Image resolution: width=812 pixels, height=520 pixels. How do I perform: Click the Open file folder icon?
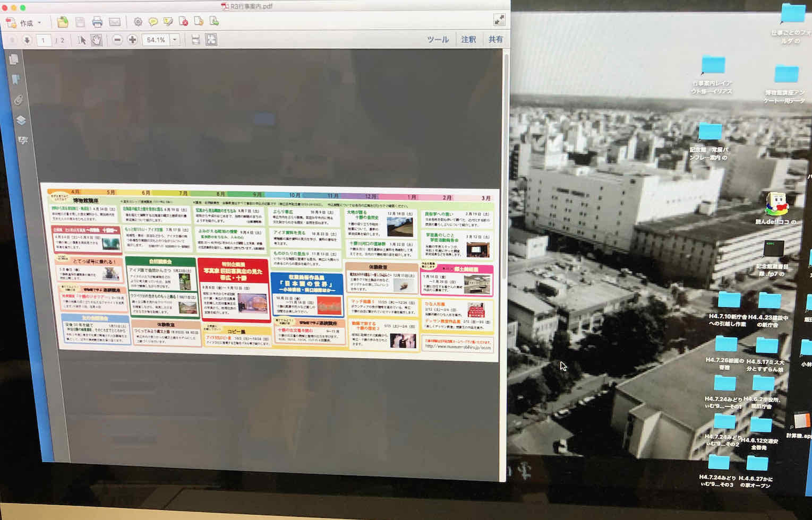63,22
